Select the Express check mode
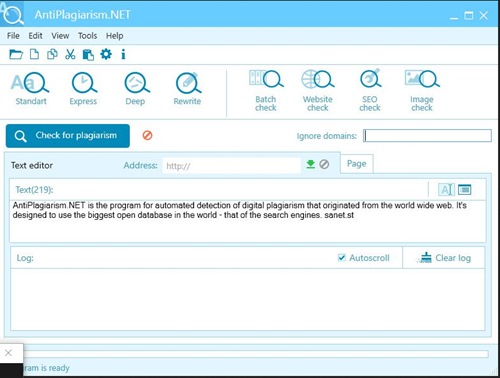Image resolution: width=500 pixels, height=378 pixels. (x=83, y=89)
